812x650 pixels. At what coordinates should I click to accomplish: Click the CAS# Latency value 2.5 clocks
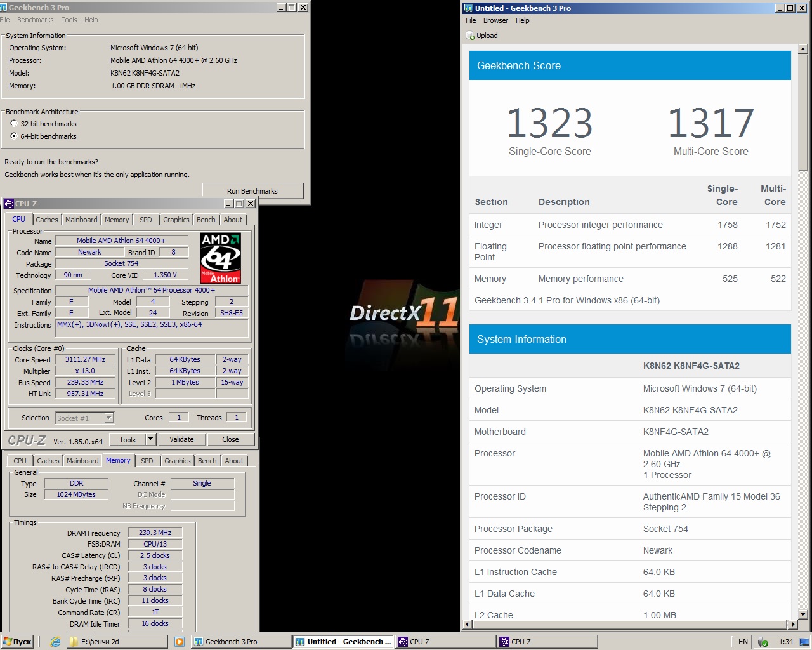click(155, 555)
